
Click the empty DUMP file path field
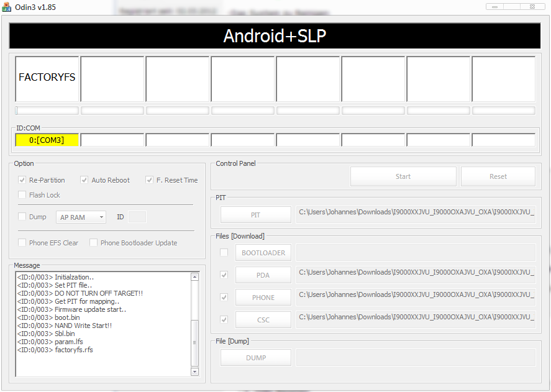[416, 358]
